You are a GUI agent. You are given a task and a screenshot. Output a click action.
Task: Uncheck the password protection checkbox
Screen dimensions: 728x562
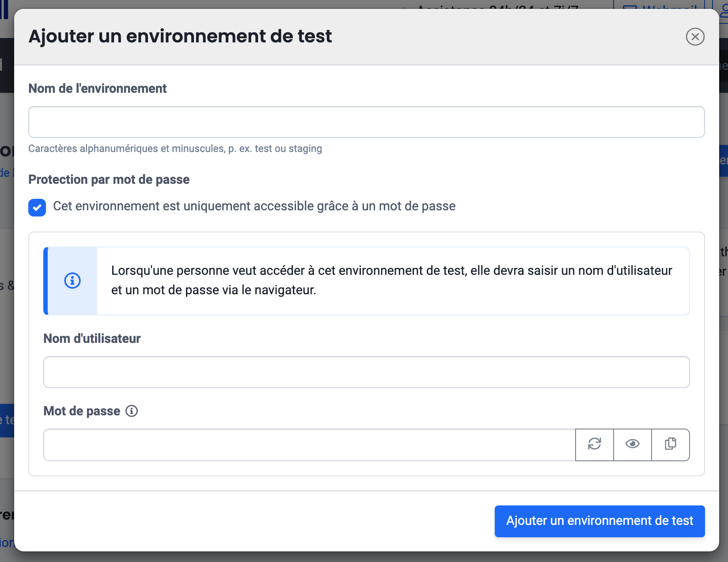[x=37, y=207]
